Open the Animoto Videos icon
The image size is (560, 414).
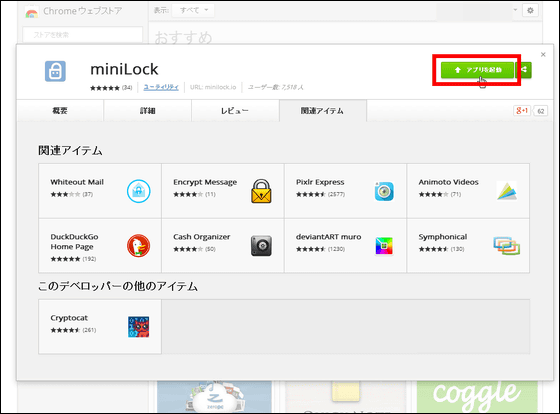(507, 191)
